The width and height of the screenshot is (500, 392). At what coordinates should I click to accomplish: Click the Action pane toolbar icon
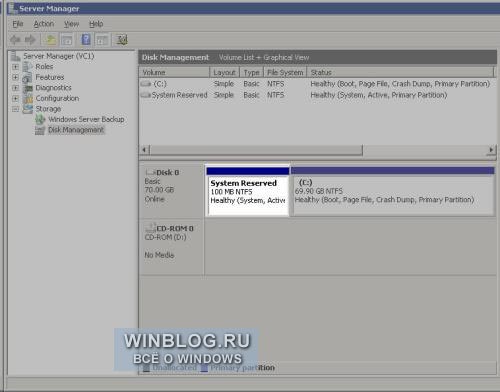102,40
